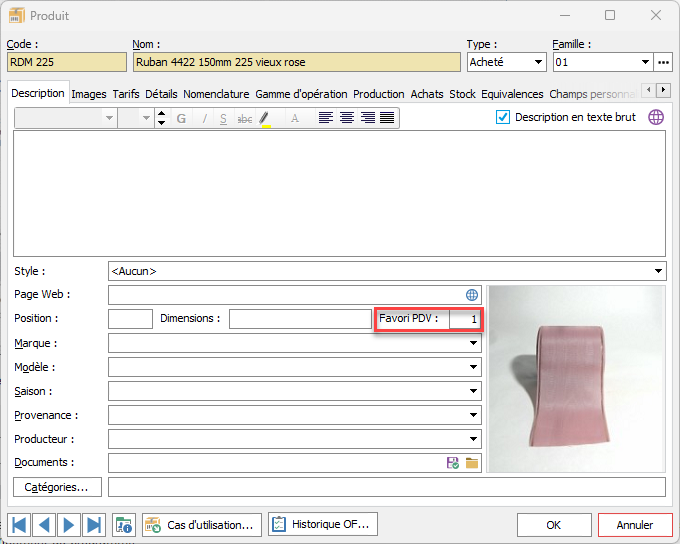Click the translation globe icon near description checkbox

(x=655, y=117)
